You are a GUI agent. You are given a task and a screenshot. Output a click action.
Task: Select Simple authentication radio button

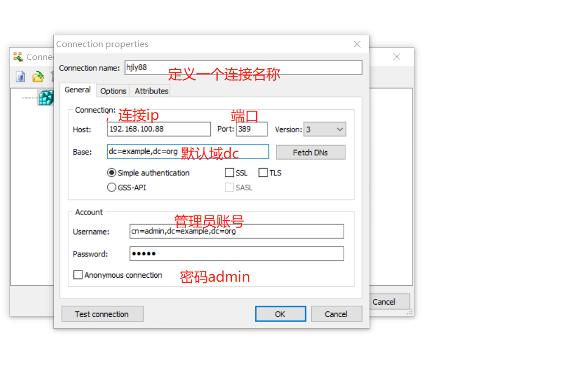pyautogui.click(x=112, y=173)
